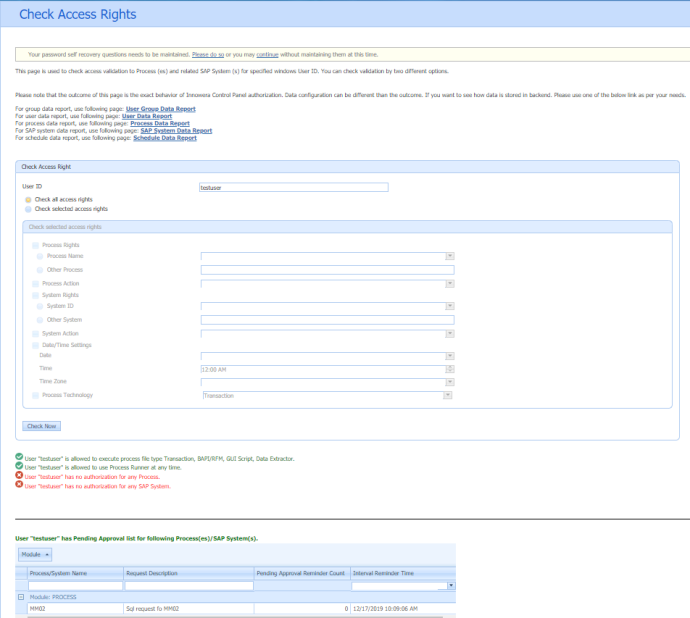The image size is (690, 618).
Task: Select 'Check all access rights' radio button
Action: pyautogui.click(x=28, y=200)
